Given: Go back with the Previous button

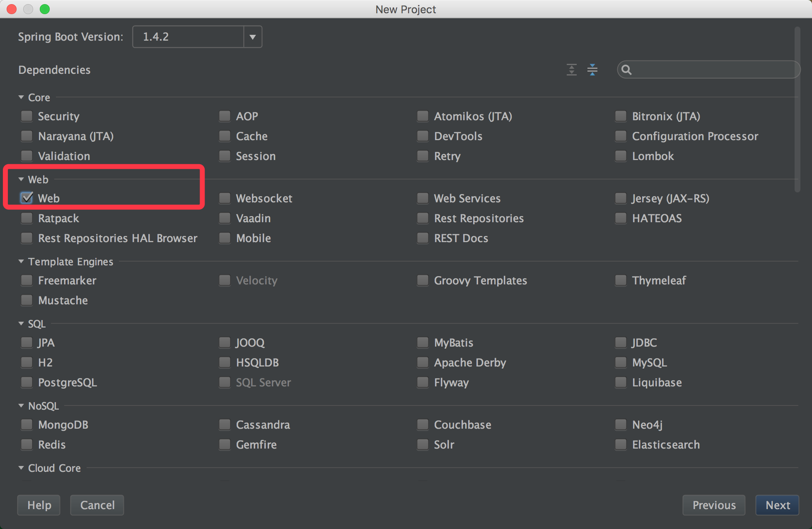Looking at the screenshot, I should point(714,505).
